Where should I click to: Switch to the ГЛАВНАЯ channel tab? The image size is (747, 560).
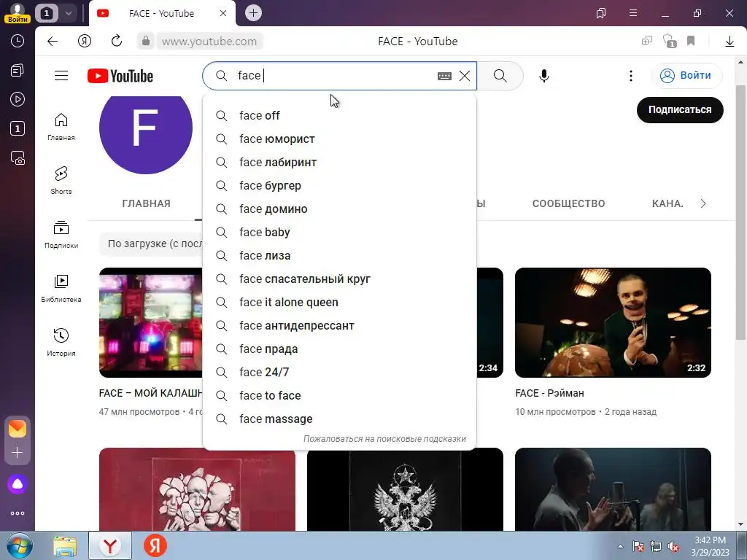click(146, 204)
